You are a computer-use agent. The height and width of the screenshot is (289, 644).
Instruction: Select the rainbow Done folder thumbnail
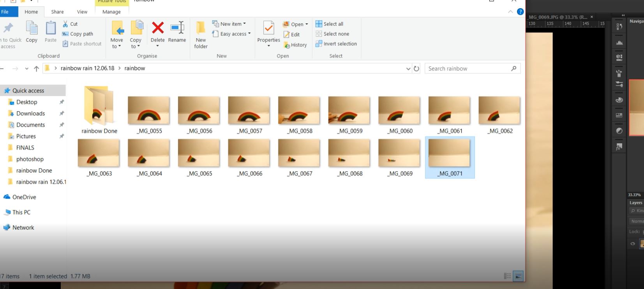99,106
